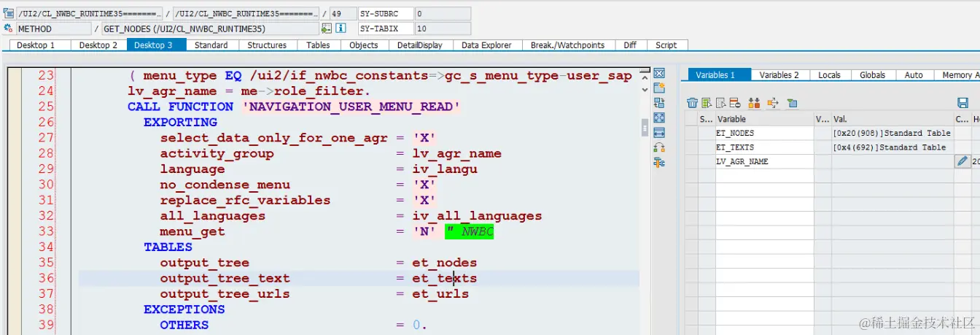The height and width of the screenshot is (335, 980).
Task: Click the green NWBC comment on line 33
Action: point(470,231)
